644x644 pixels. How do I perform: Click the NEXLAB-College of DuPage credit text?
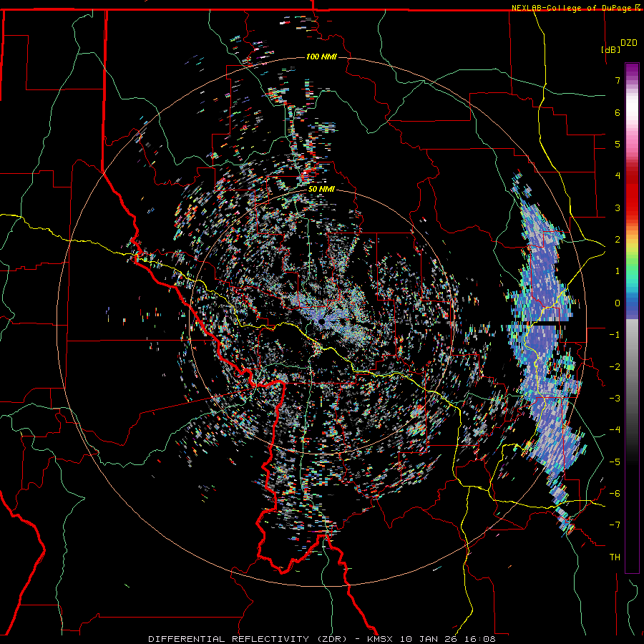[x=572, y=8]
